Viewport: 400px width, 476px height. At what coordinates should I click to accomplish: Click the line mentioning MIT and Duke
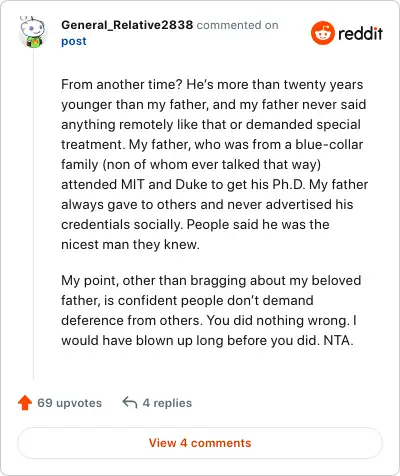(x=214, y=184)
